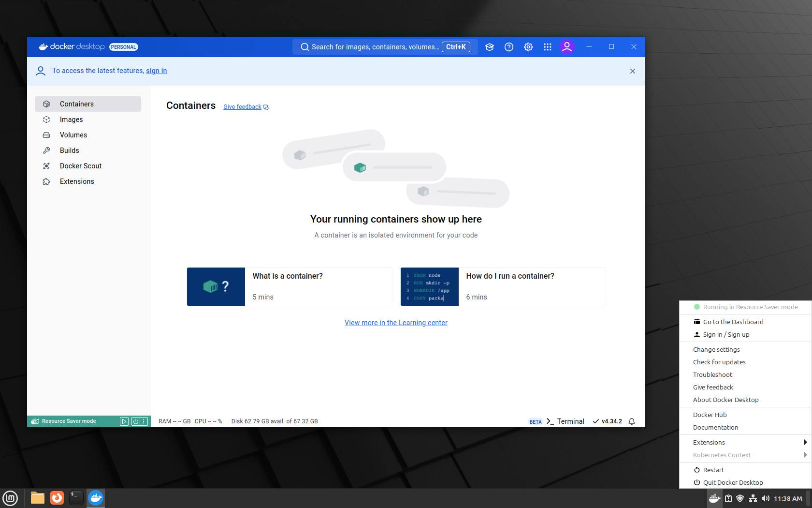
Task: Click the BETA badge beside Terminal
Action: 536,422
